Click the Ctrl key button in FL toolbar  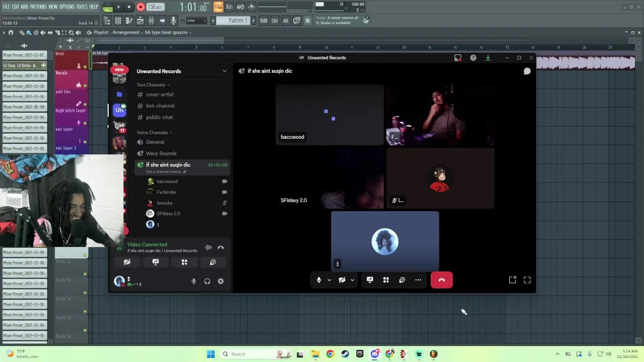click(x=275, y=21)
